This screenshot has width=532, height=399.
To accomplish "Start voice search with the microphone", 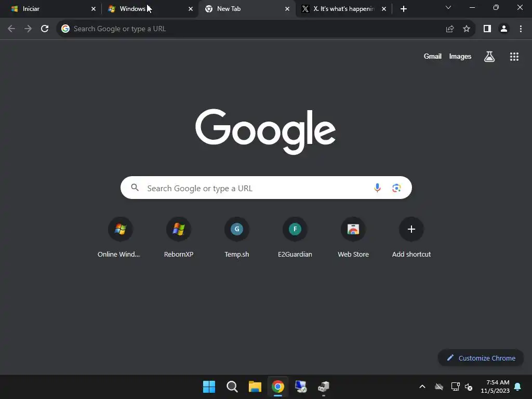I will (x=377, y=188).
